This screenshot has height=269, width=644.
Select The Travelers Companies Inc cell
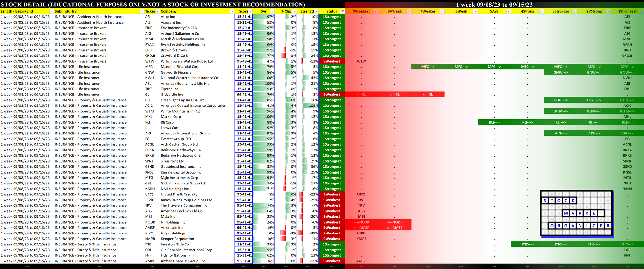197,205
